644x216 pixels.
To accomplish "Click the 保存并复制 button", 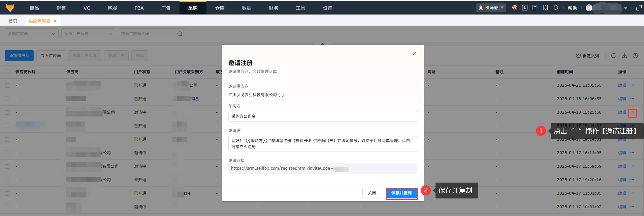I will tap(401, 193).
